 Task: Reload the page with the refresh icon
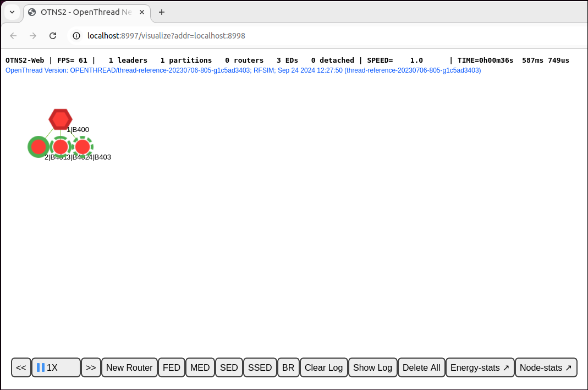click(53, 35)
